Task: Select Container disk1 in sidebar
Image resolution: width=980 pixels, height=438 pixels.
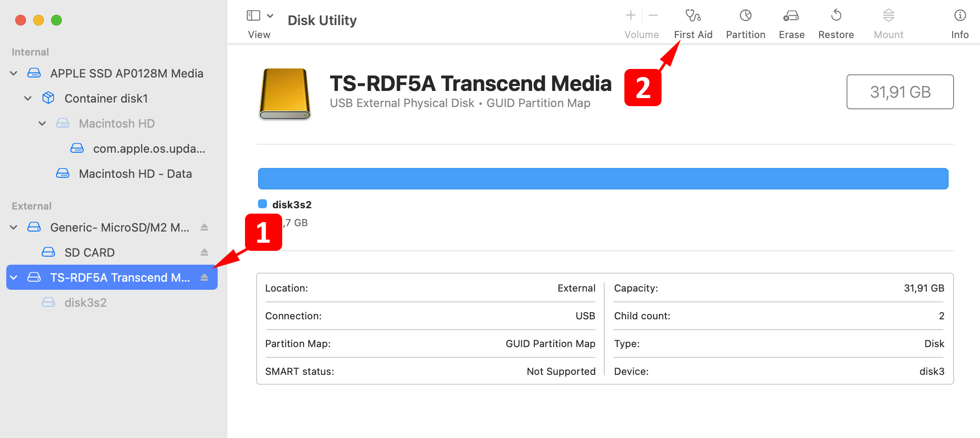Action: [x=112, y=99]
